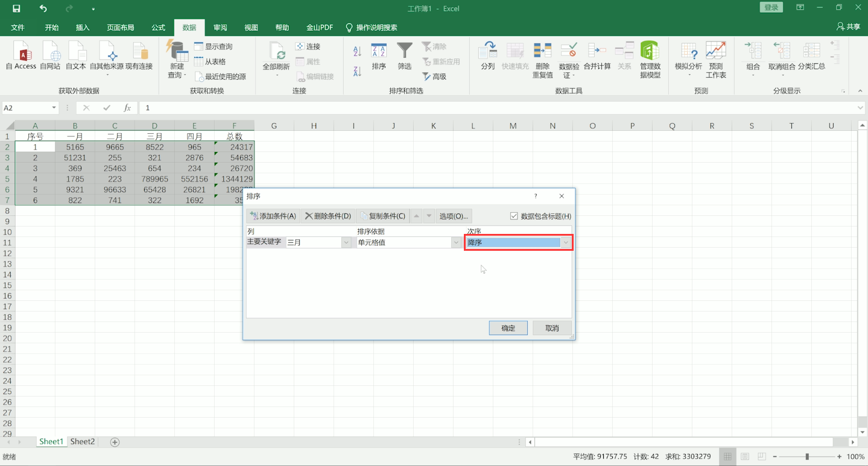Click 删除条件(D) button
This screenshot has height=466, width=868.
pyautogui.click(x=328, y=216)
